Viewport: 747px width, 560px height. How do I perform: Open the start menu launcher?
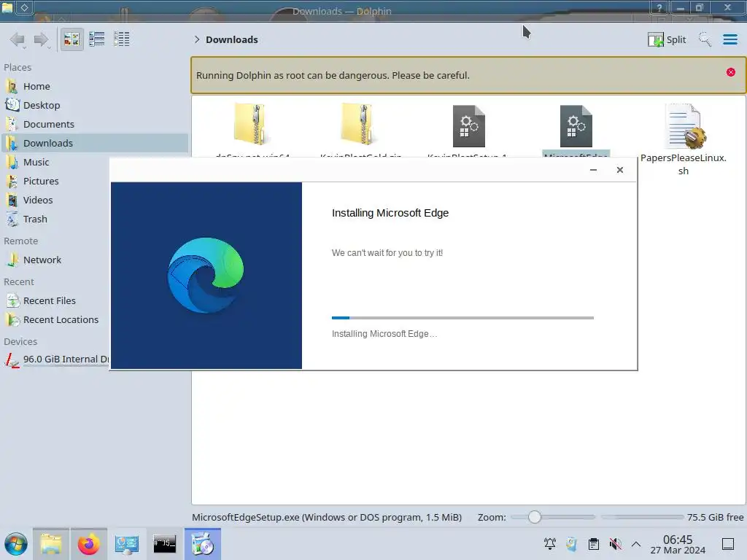coord(16,544)
